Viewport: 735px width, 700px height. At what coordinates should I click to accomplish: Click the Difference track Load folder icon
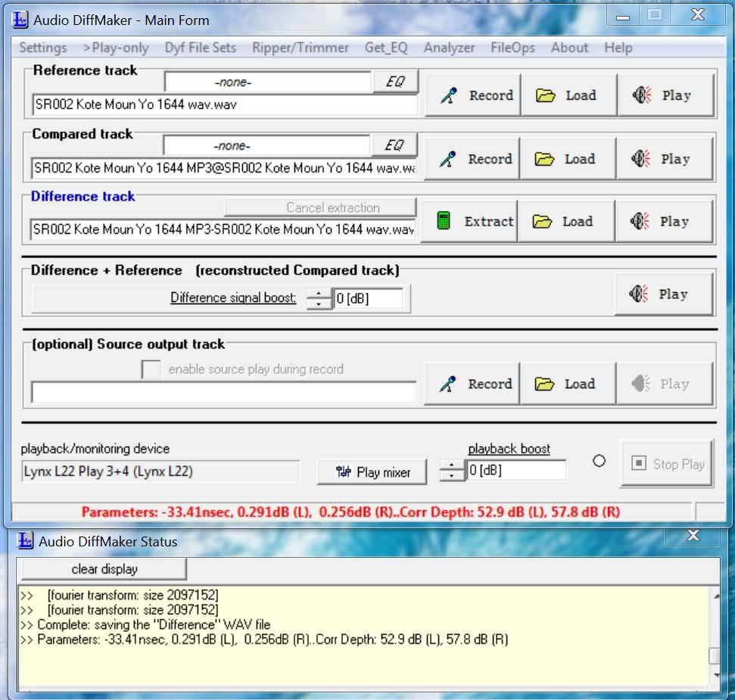(x=542, y=221)
